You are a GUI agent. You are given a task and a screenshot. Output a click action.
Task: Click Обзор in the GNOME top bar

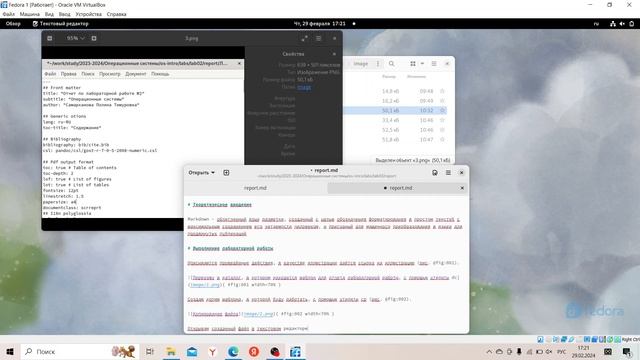pyautogui.click(x=13, y=24)
